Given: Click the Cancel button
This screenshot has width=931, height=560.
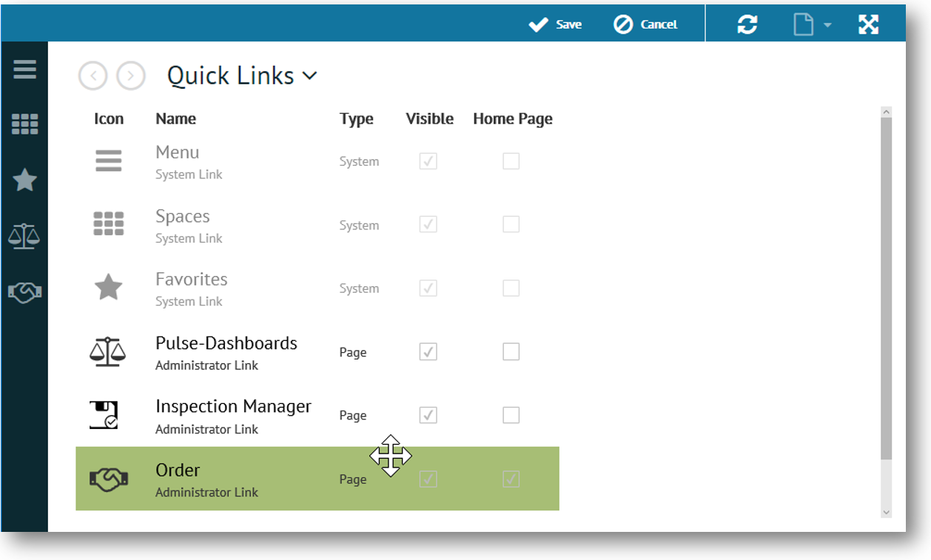Looking at the screenshot, I should point(645,24).
